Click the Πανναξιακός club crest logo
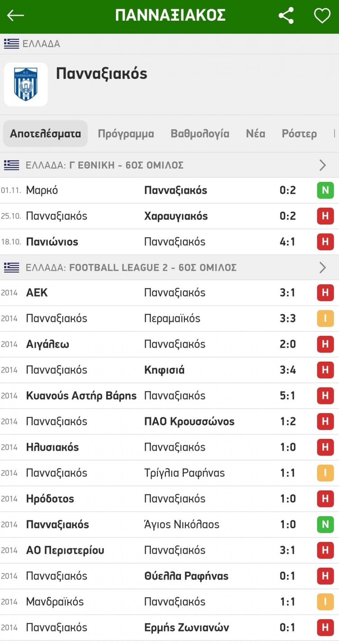 tap(26, 84)
